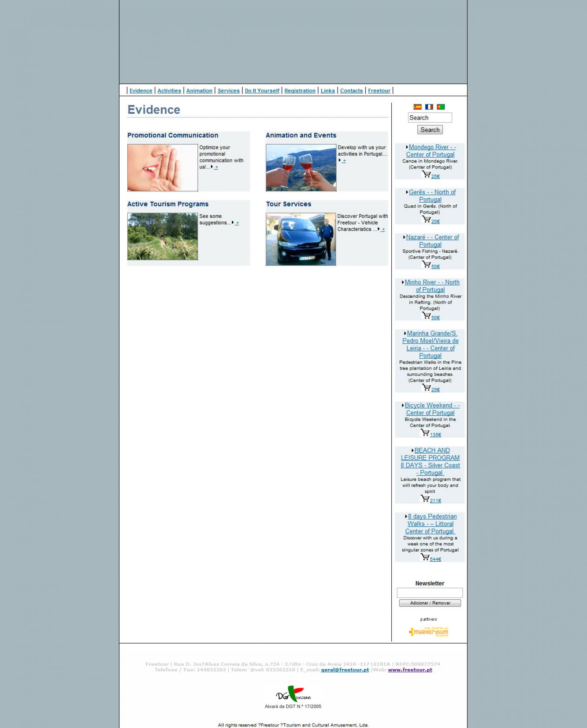
Task: Click cart icon for Gerês quad tour
Action: (x=426, y=219)
